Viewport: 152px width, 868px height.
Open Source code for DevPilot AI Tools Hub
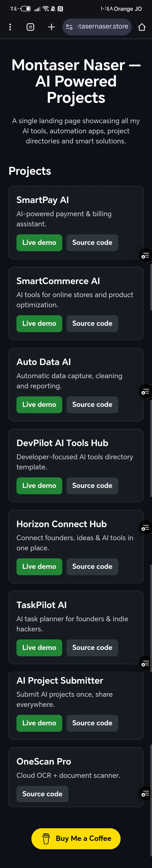click(92, 486)
